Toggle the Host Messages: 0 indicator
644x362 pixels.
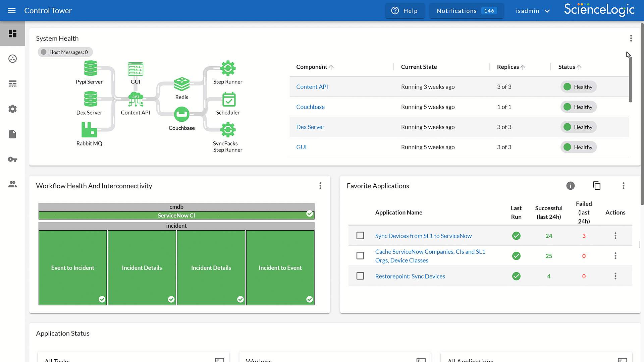coord(65,52)
